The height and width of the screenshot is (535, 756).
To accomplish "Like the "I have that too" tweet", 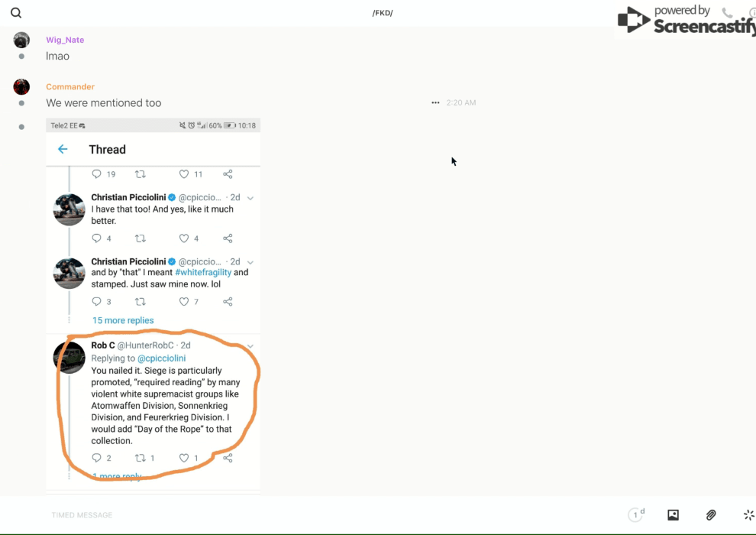I will point(184,238).
